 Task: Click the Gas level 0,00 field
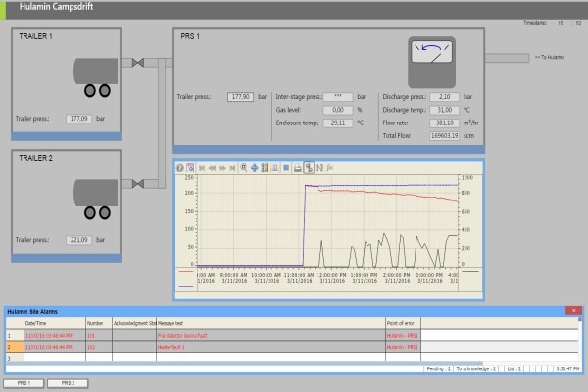338,110
